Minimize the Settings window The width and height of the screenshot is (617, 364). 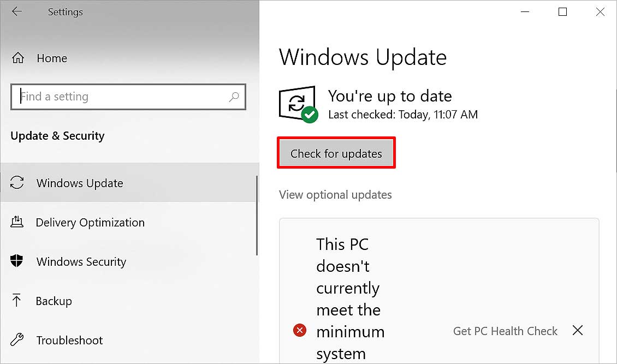525,12
